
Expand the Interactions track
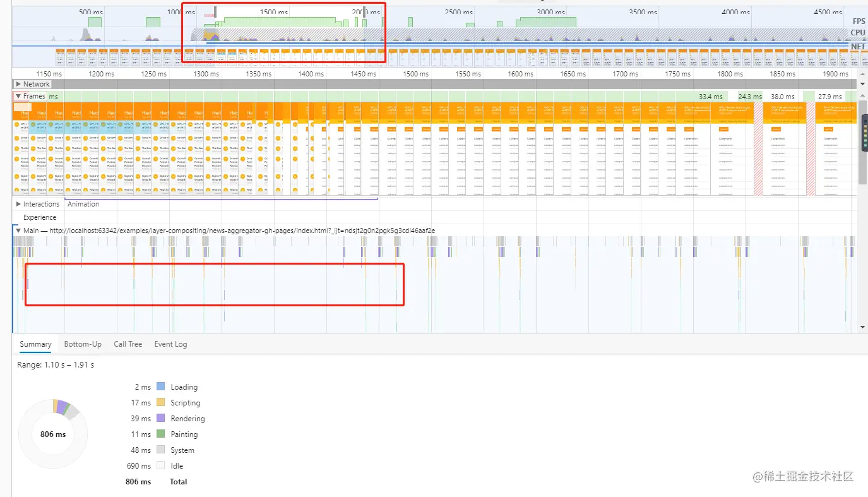point(18,204)
